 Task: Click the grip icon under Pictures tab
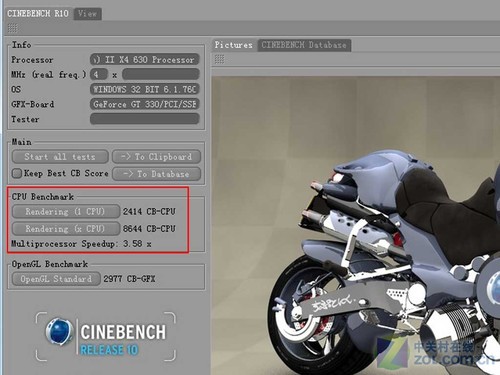[x=219, y=59]
